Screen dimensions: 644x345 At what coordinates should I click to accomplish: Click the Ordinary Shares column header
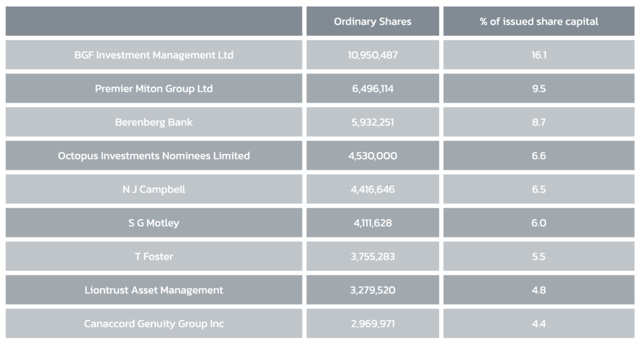coord(372,21)
